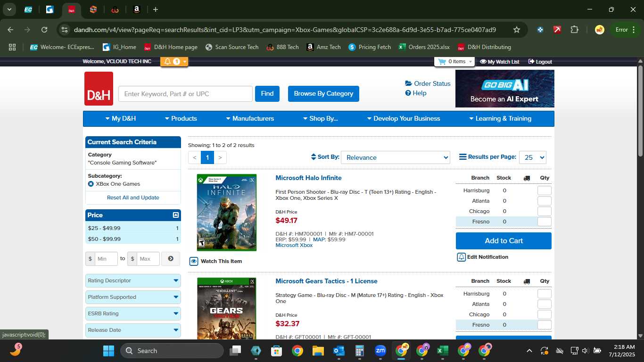Click MAP link for Halo Infinite
The width and height of the screenshot is (644, 362).
click(319, 239)
